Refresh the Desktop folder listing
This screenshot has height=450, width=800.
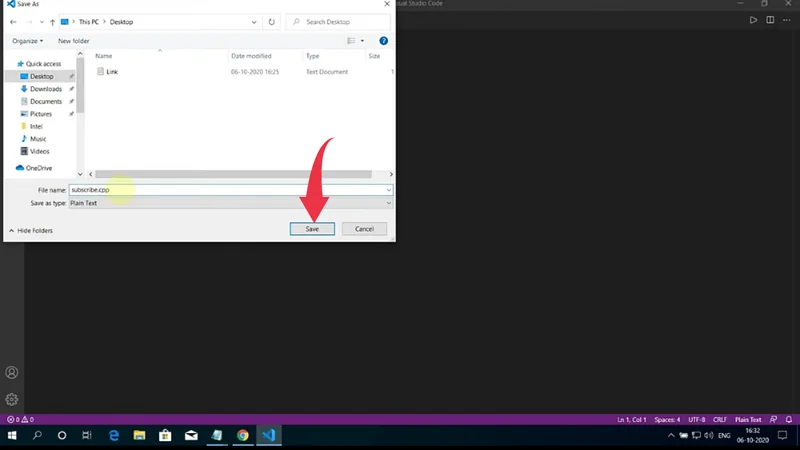(x=271, y=21)
